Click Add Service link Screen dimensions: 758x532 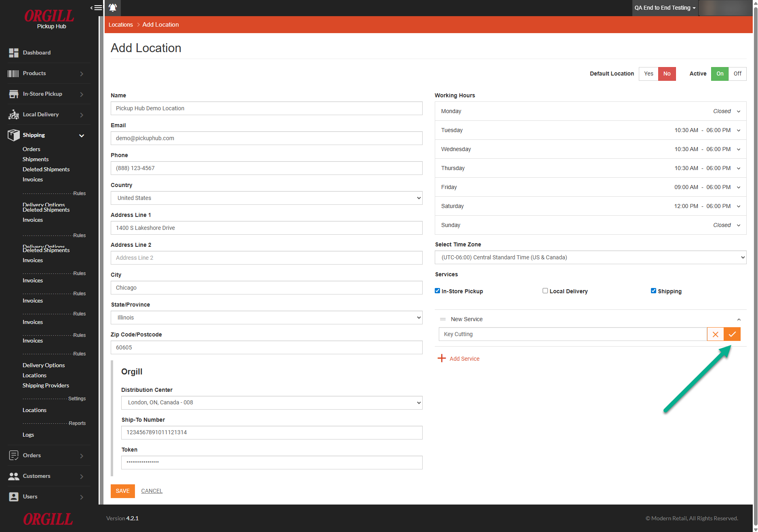(465, 359)
